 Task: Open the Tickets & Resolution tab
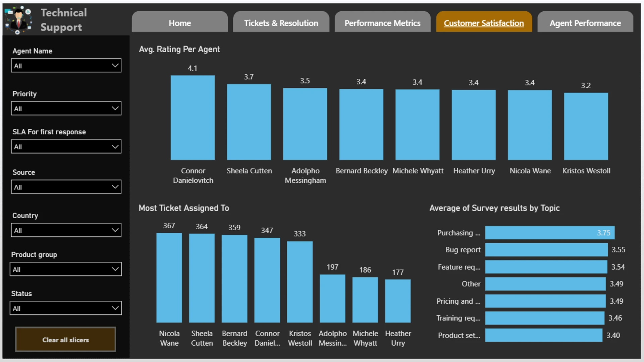coord(281,22)
